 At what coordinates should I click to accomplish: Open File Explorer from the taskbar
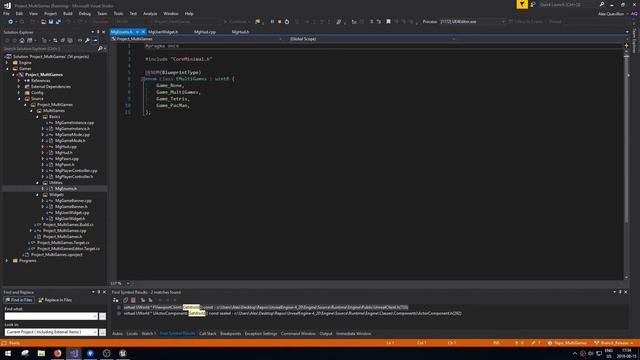coord(41,353)
